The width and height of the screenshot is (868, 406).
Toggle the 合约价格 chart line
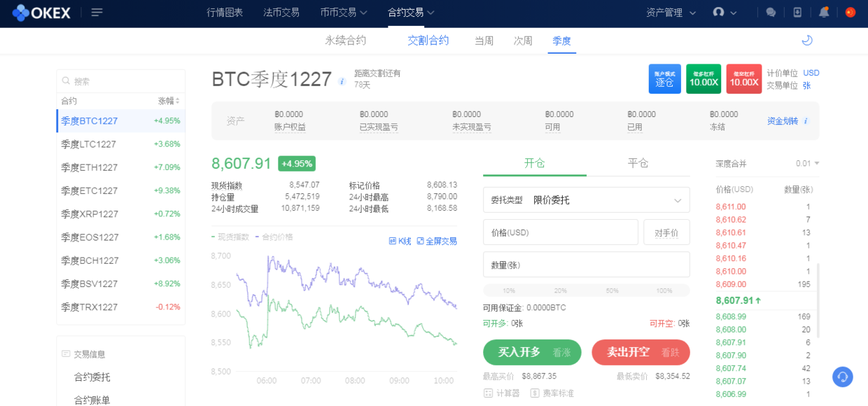[x=274, y=237]
